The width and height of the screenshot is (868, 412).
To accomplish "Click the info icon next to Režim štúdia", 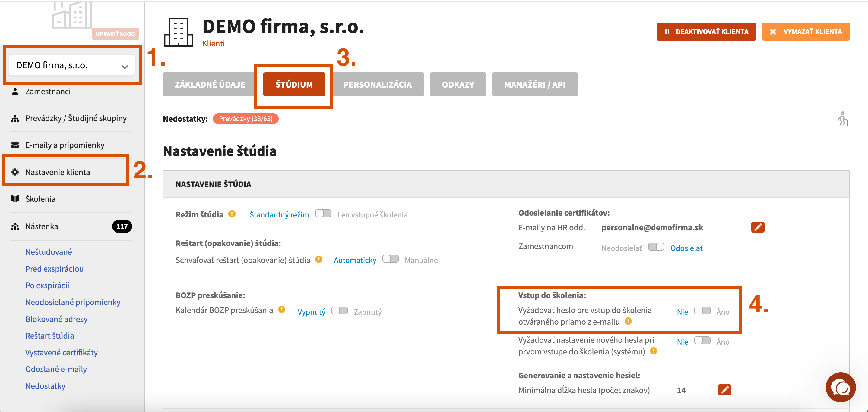I will [x=232, y=214].
